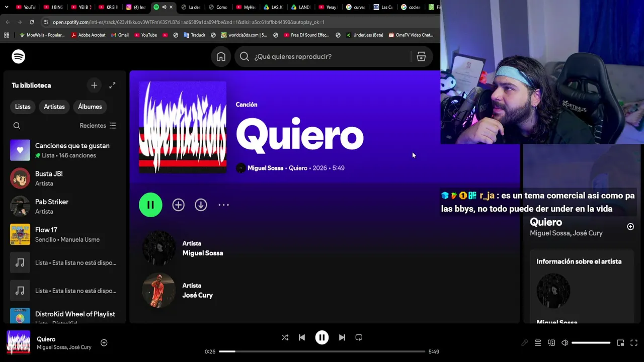
Task: Open connect to a device
Action: (x=551, y=343)
